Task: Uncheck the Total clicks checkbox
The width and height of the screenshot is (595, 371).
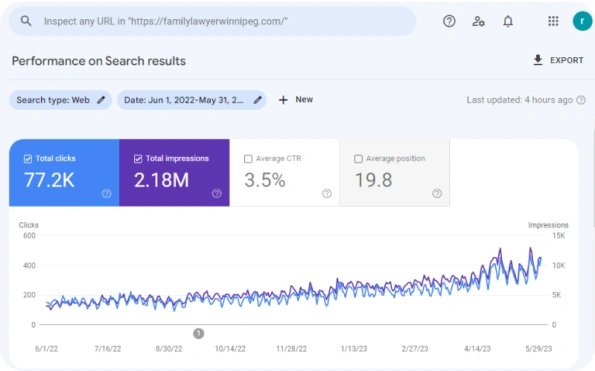Action: (28, 159)
